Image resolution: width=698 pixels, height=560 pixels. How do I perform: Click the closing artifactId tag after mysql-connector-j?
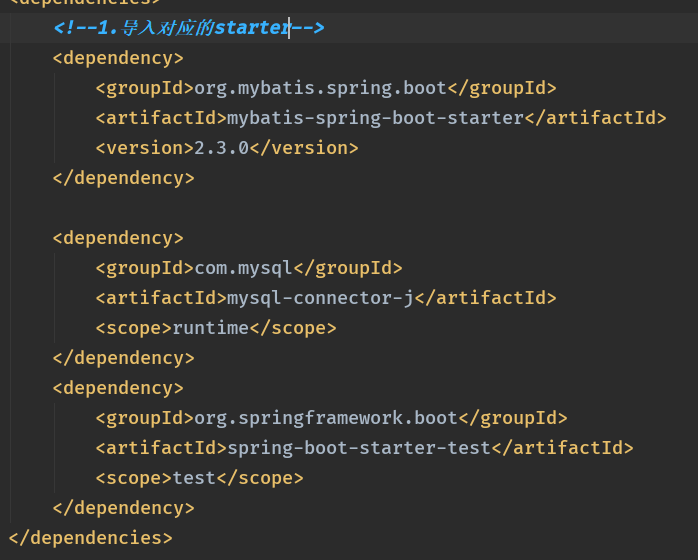pos(485,298)
